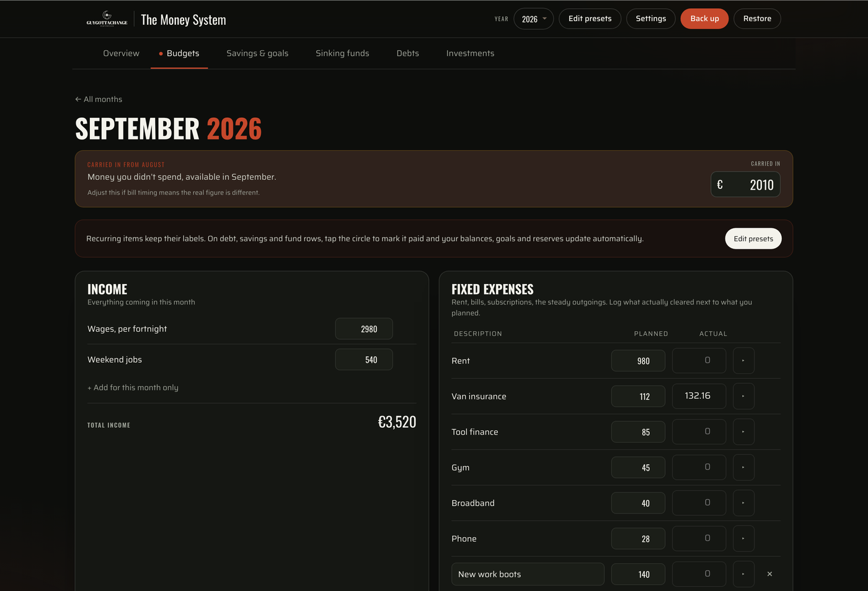
Task: Click the Rent planned amount field
Action: tap(638, 361)
